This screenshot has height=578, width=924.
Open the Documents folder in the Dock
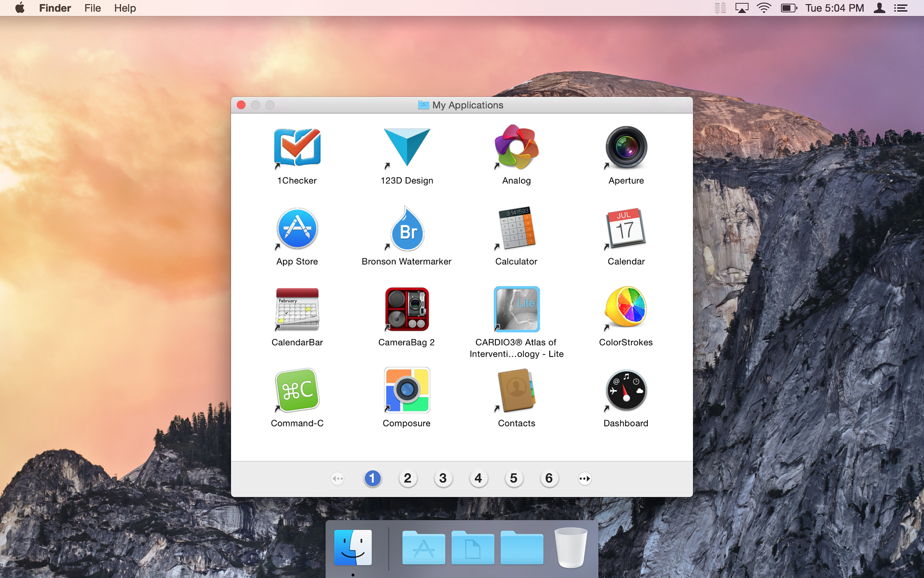(473, 548)
